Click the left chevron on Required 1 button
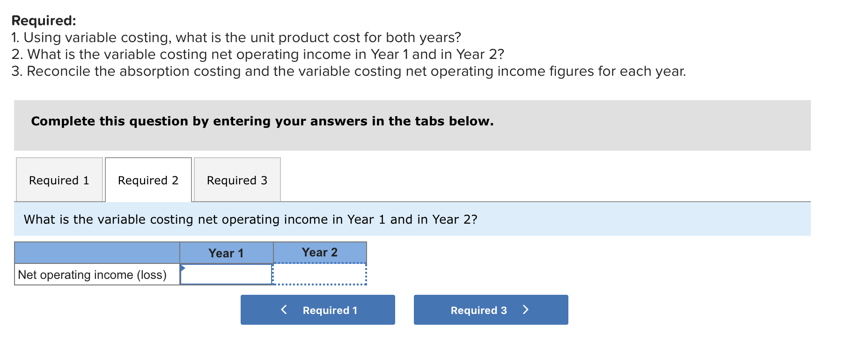This screenshot has width=868, height=350. click(x=283, y=310)
